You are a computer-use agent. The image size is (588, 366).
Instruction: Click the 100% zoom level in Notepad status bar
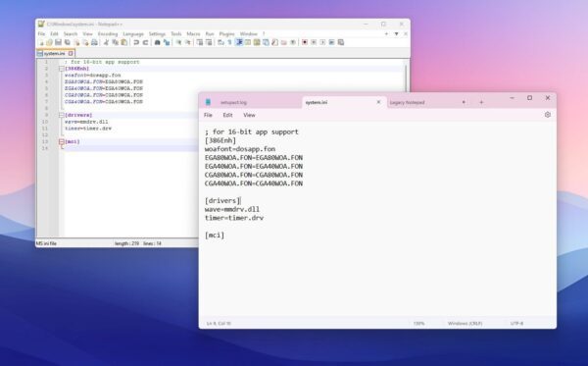click(418, 323)
